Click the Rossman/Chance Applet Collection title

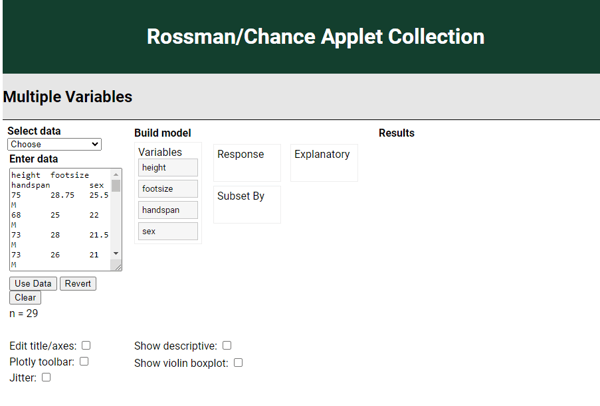(316, 37)
